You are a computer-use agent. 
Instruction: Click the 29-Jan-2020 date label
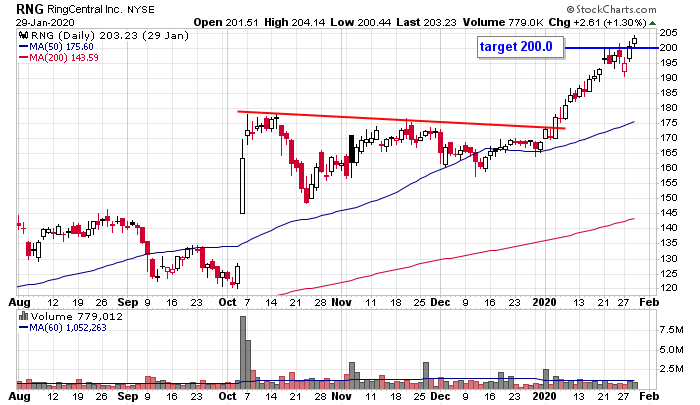point(45,22)
